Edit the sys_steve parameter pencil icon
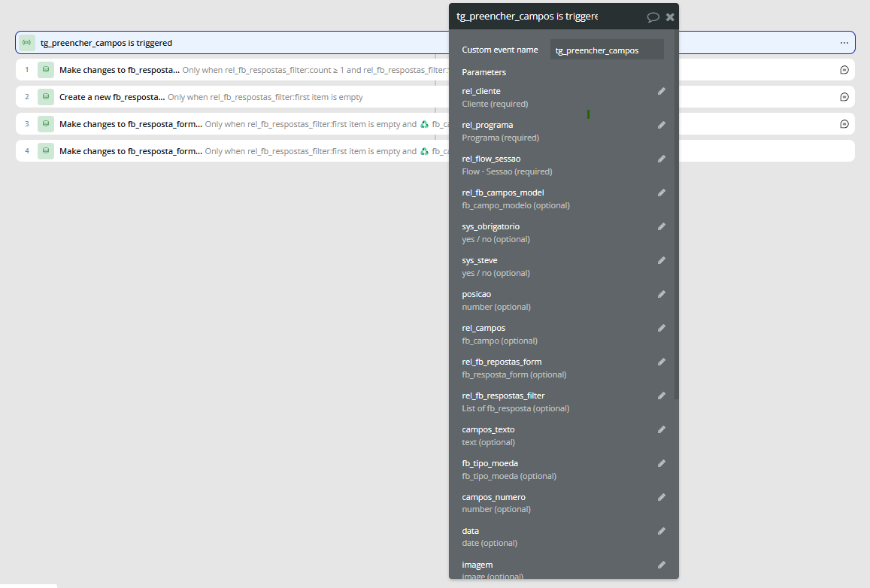870x588 pixels. [662, 260]
